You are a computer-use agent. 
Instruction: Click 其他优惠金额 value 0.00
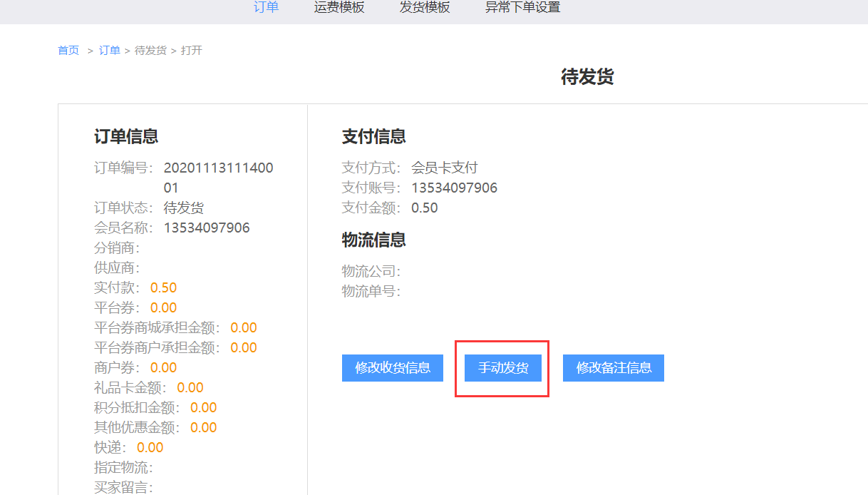click(x=203, y=428)
